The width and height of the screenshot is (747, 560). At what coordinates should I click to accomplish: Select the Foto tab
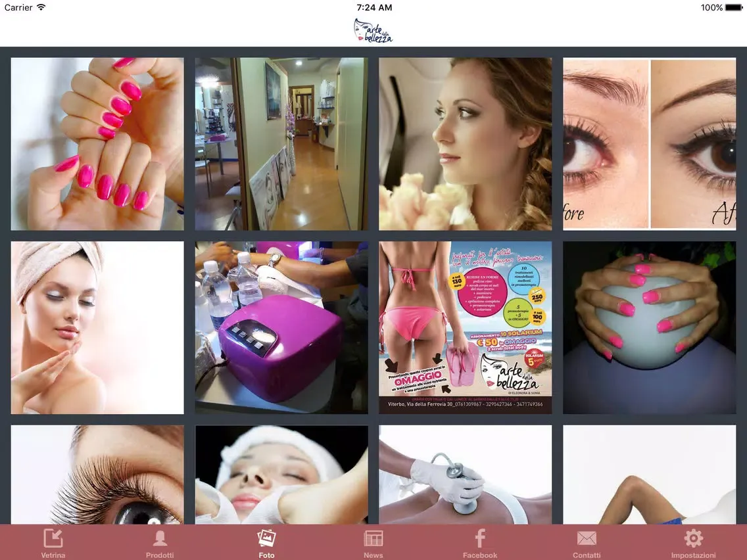point(266,542)
